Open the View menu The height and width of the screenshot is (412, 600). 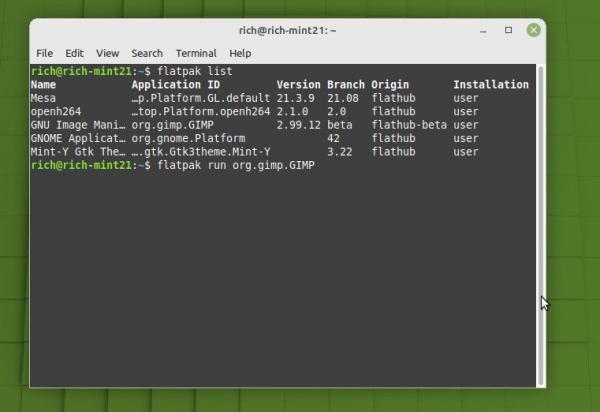tap(108, 53)
